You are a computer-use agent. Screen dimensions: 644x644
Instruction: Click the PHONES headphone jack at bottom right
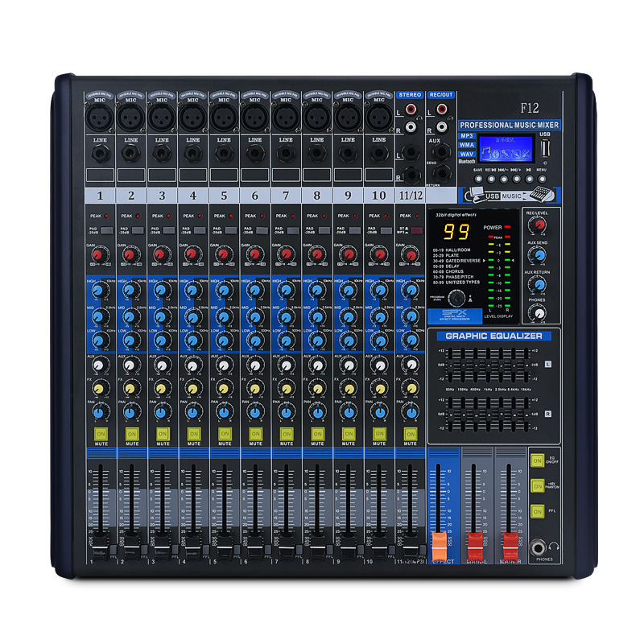pyautogui.click(x=538, y=547)
